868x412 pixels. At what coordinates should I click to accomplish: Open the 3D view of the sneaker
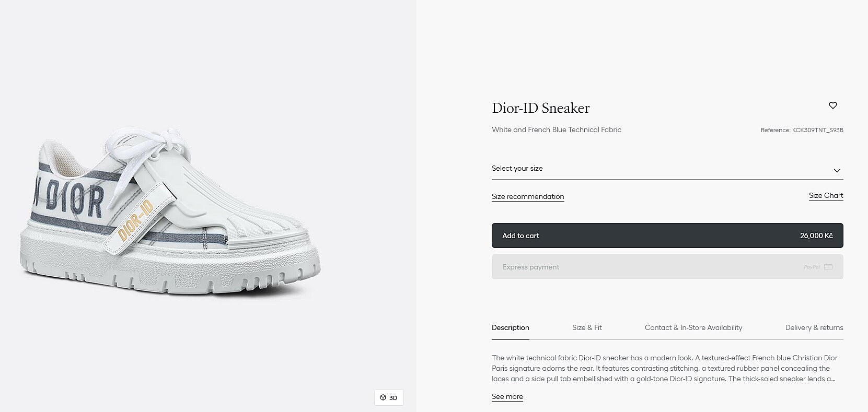point(389,397)
